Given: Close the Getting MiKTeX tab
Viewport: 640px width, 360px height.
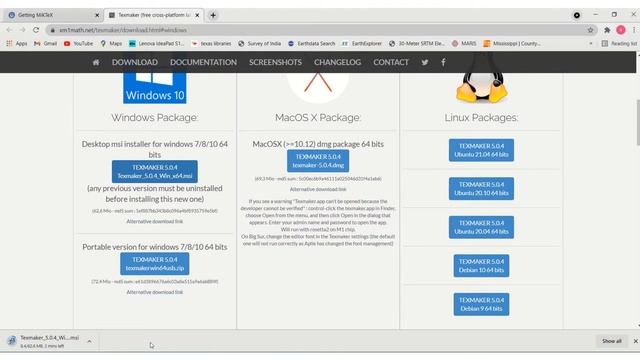Looking at the screenshot, I should [97, 15].
